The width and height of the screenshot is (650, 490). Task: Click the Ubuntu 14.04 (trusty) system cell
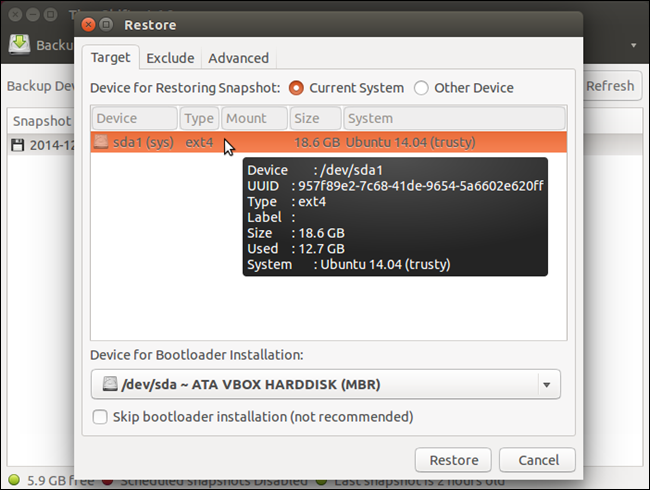tap(410, 142)
